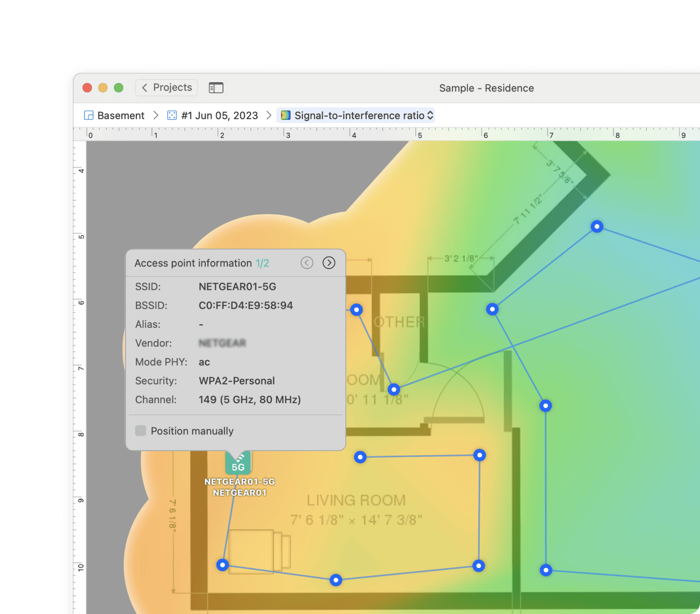Open the #1 Jun 05, 2023 survey breadcrumb
The image size is (700, 614).
219,115
